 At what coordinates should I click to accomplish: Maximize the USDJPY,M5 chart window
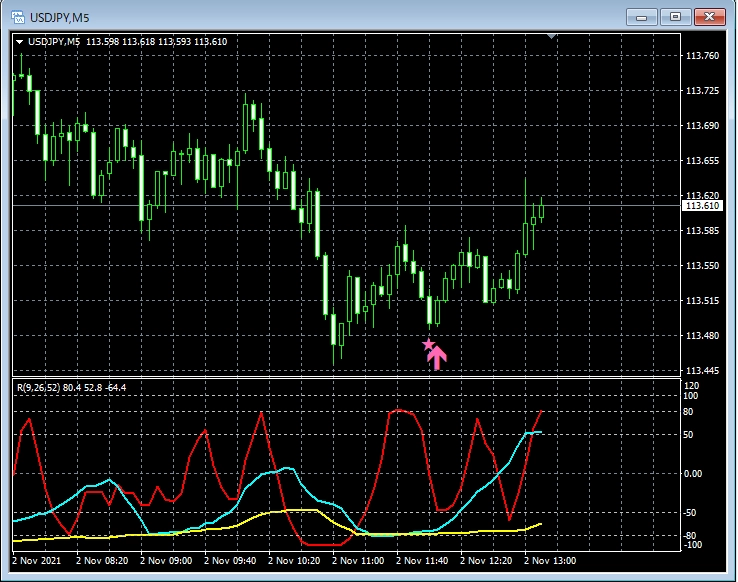(x=676, y=16)
